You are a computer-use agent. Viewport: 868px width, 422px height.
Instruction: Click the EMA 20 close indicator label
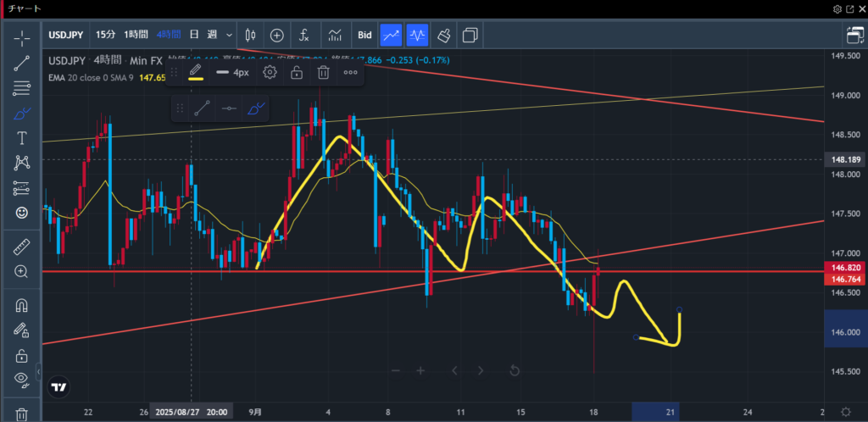[x=90, y=78]
